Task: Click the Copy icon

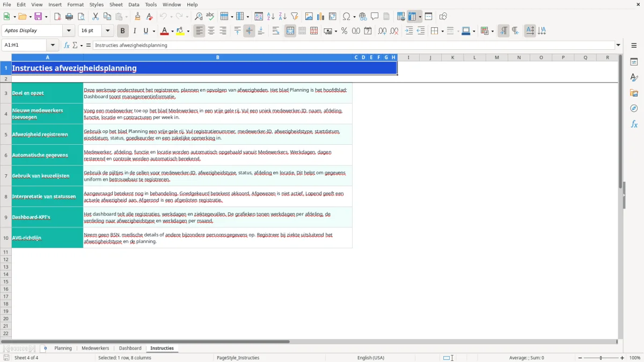Action: [x=107, y=17]
